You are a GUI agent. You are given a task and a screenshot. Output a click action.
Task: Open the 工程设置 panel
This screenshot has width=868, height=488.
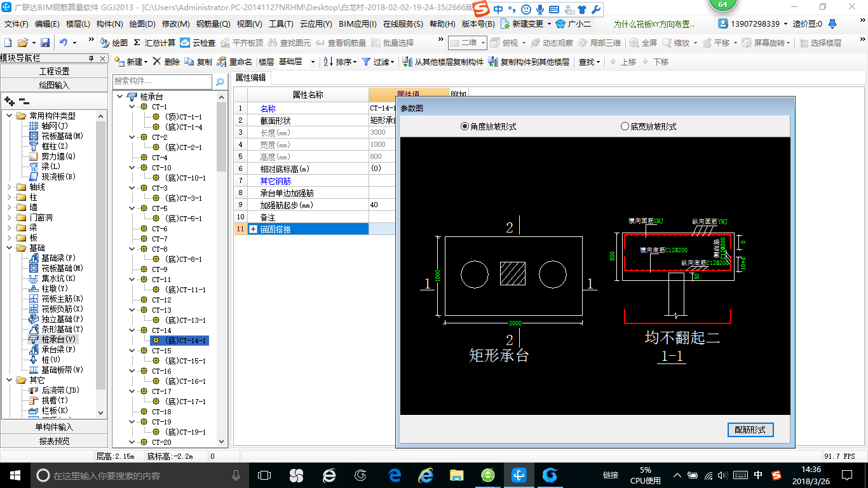[x=54, y=71]
